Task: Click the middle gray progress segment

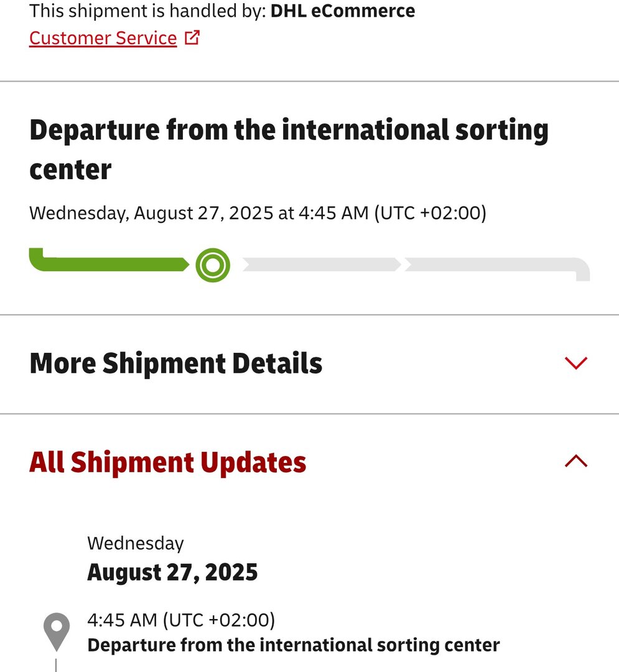Action: [320, 265]
